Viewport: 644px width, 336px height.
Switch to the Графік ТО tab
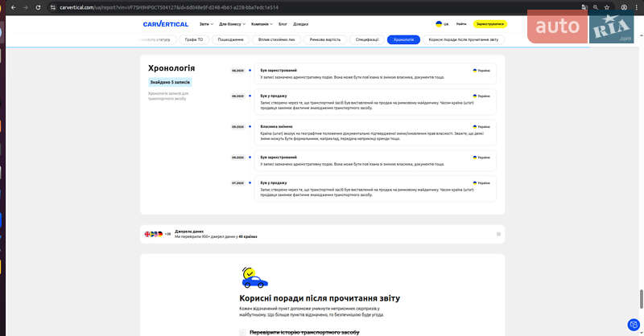pos(194,39)
